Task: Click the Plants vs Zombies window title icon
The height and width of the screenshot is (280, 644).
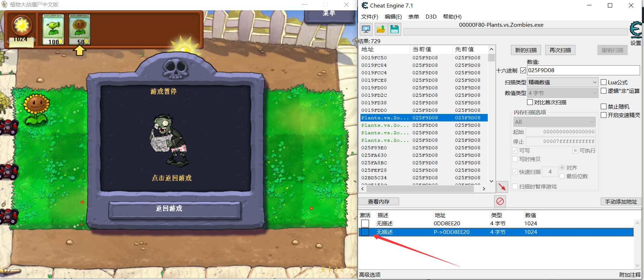Action: click(x=4, y=5)
